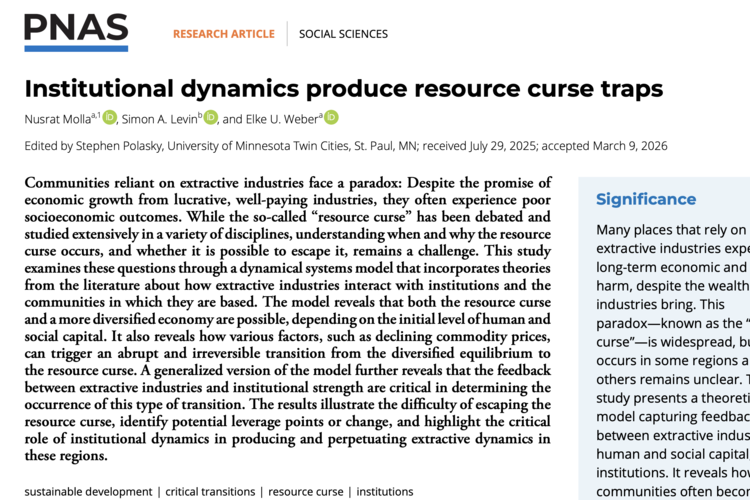Click Significance text 'Many places that rely on'

click(x=671, y=230)
